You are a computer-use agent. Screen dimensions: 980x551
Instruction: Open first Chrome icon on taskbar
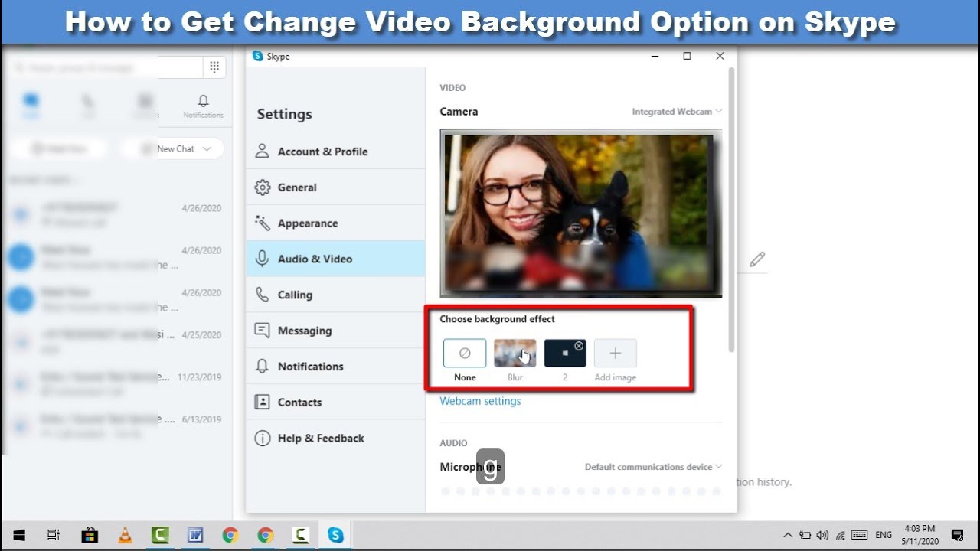[230, 536]
